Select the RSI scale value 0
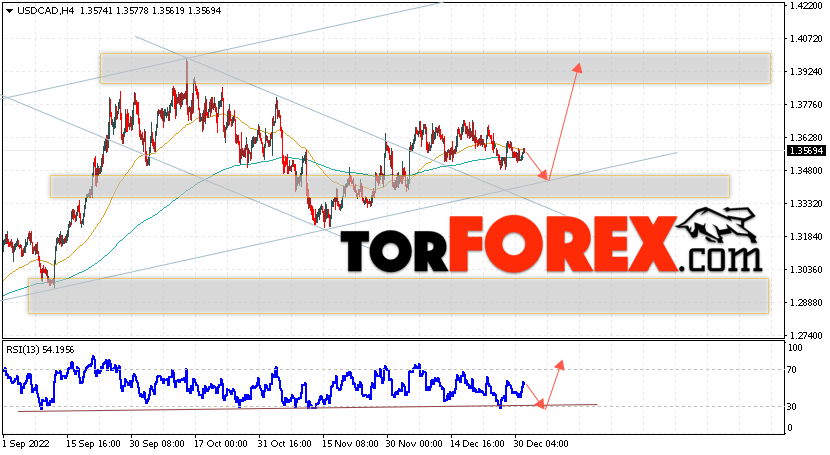The height and width of the screenshot is (455, 830). pos(790,427)
